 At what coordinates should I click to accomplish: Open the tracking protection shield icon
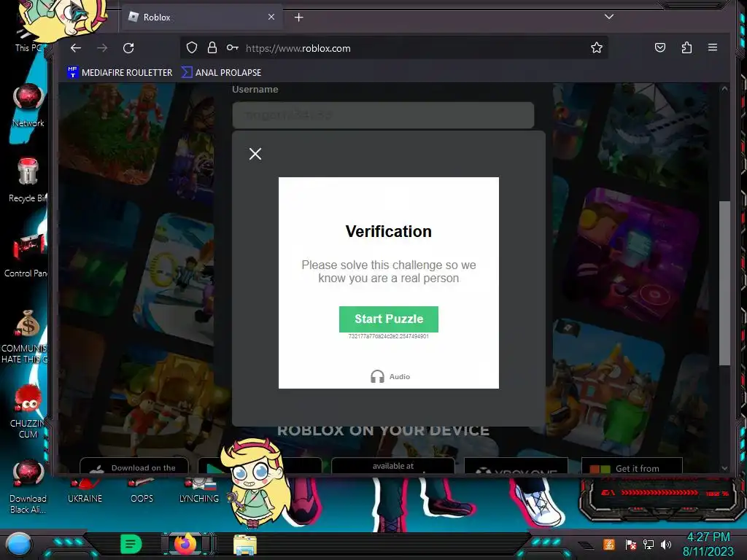click(x=192, y=47)
